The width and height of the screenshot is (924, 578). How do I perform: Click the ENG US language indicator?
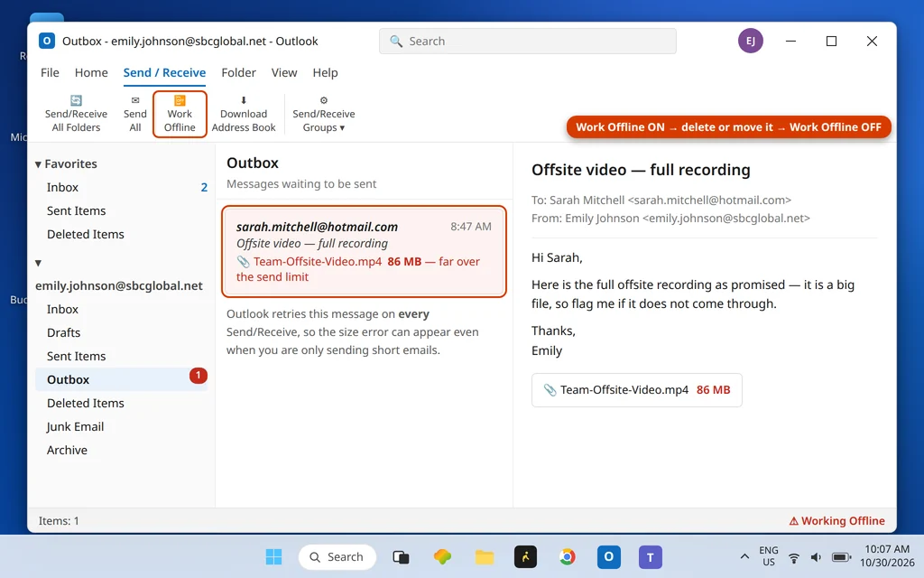[769, 556]
